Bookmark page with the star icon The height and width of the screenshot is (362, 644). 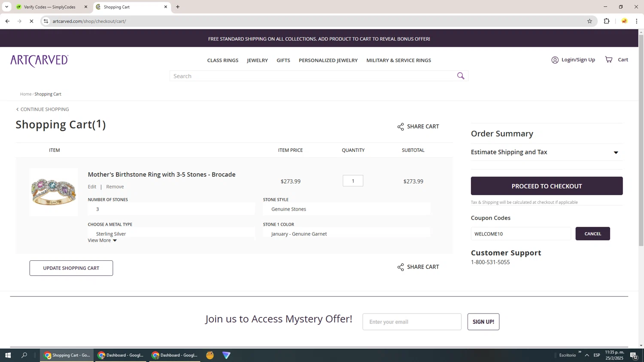coord(589,21)
